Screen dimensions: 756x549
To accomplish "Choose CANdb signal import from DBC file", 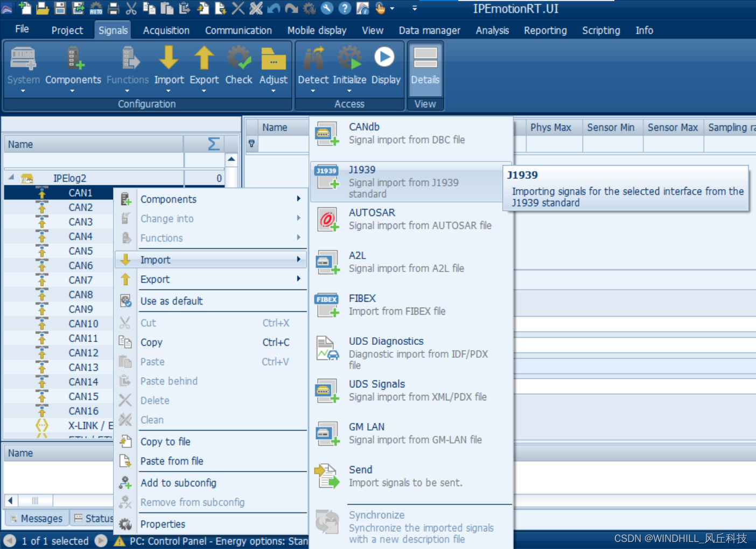I will point(411,133).
